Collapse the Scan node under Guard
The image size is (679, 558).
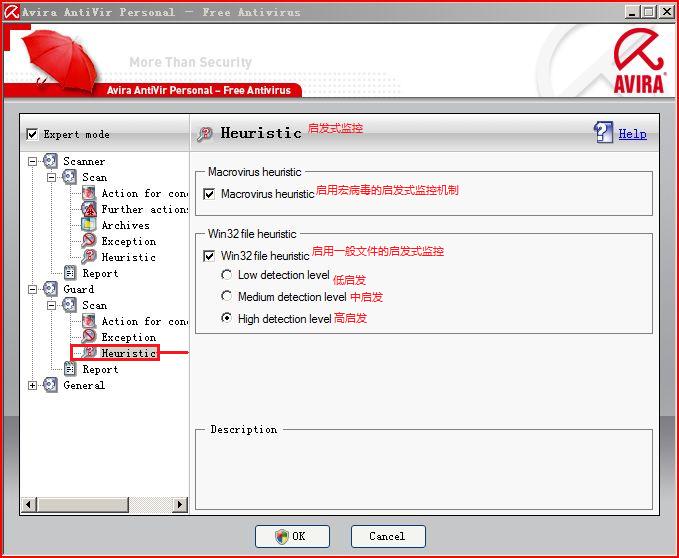[x=52, y=306]
